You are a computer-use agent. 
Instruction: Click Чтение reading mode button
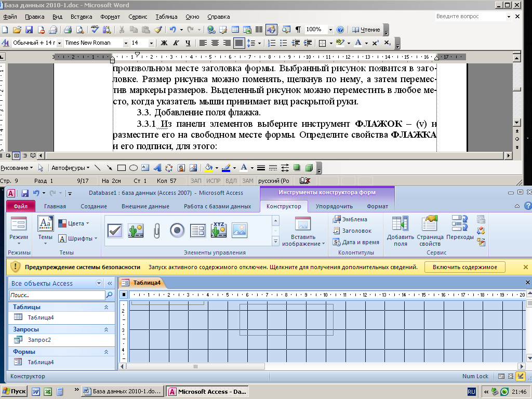[366, 30]
